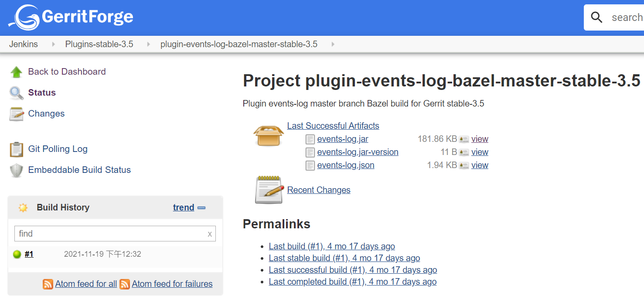This screenshot has width=644, height=303.
Task: Expand dropdown arrow after Plugins-stable-3.5 breadcrumb
Action: tap(149, 44)
